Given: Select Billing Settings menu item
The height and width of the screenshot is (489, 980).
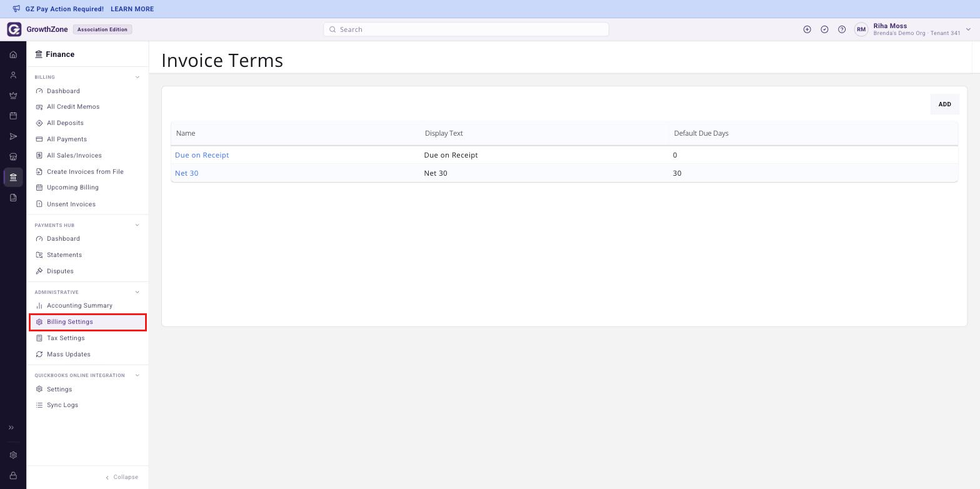Looking at the screenshot, I should pos(87,322).
